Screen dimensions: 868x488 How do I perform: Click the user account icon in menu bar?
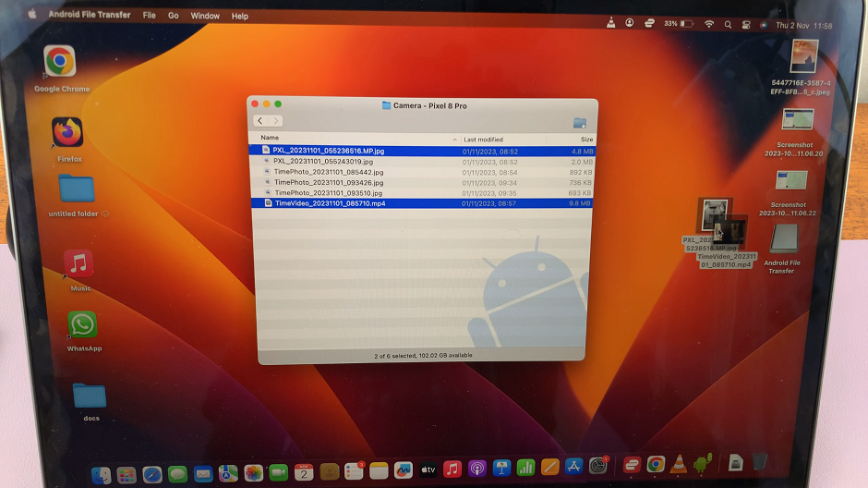coord(630,23)
